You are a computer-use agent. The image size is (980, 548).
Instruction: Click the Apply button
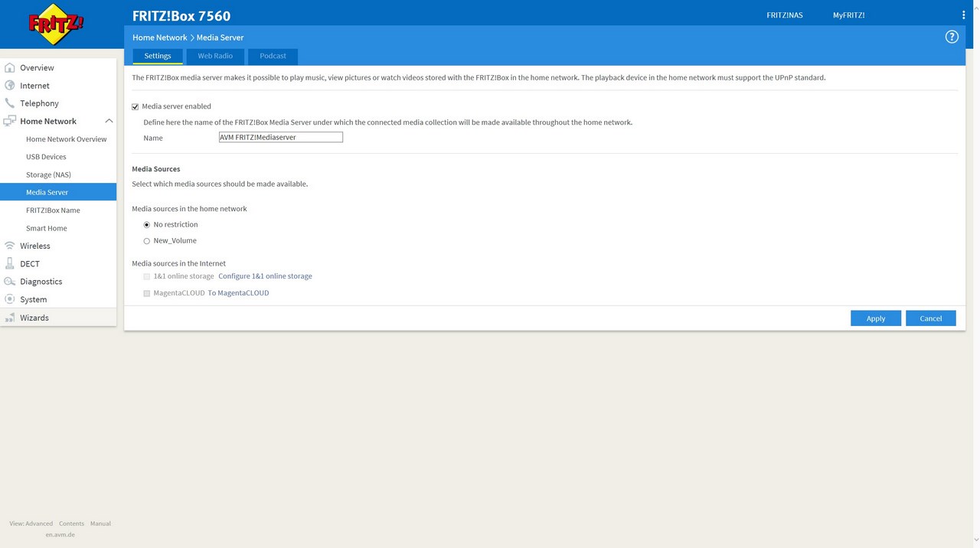click(x=876, y=318)
